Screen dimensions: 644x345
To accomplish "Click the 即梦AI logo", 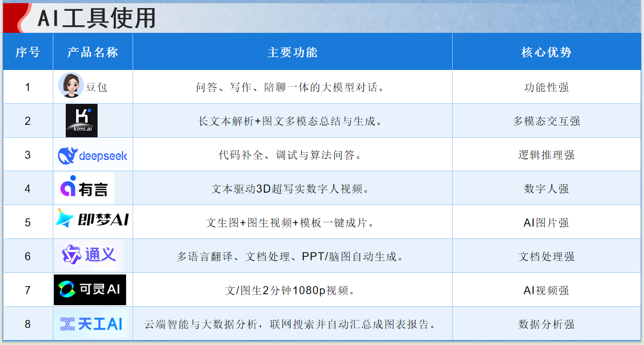I will [92, 219].
